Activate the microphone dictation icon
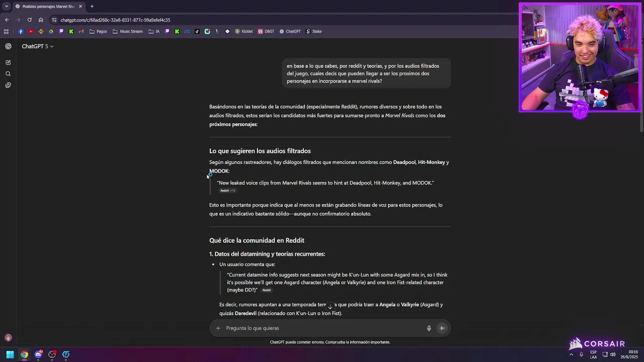 tap(429, 328)
